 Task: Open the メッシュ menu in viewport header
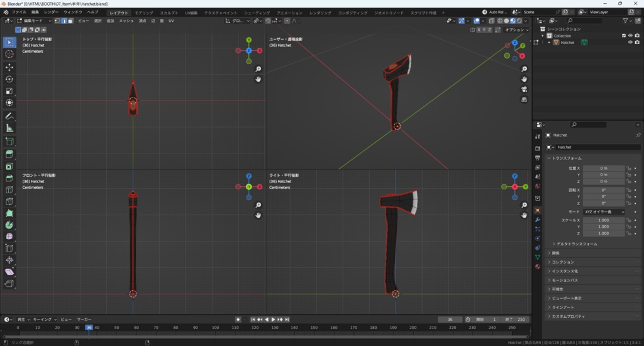(x=126, y=21)
